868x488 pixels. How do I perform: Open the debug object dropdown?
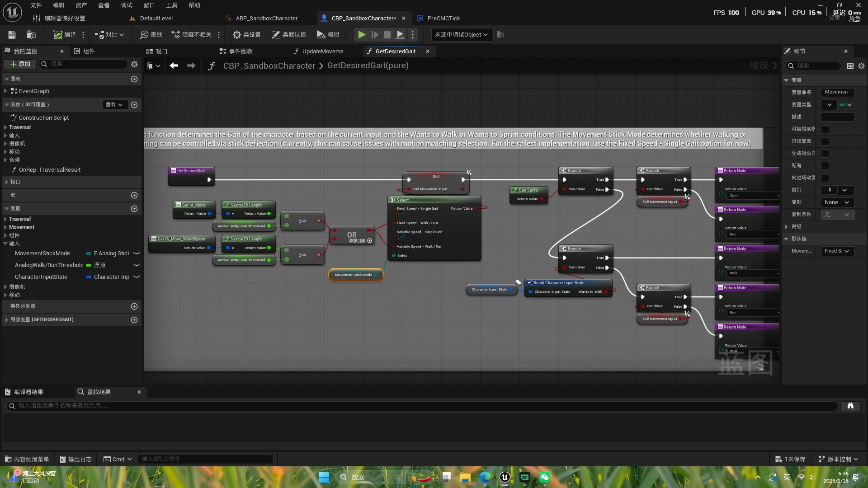pos(461,35)
